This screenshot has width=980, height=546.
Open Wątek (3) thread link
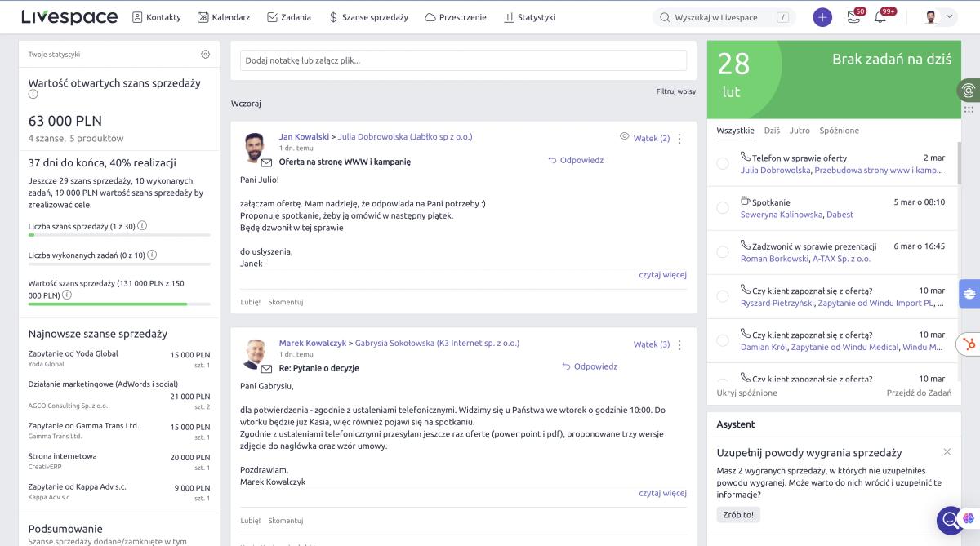coord(652,344)
